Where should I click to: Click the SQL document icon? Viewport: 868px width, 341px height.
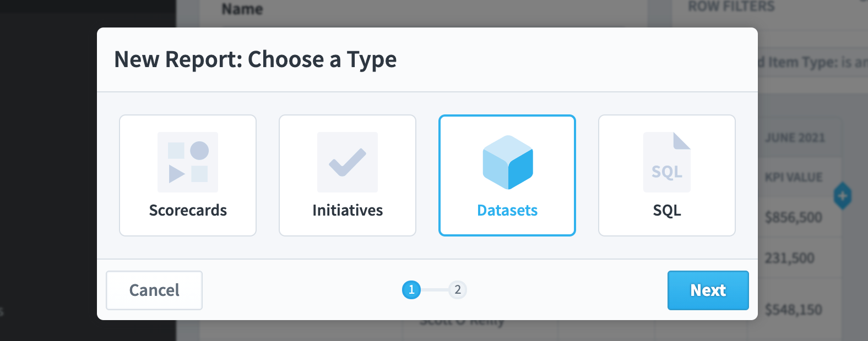point(667,162)
